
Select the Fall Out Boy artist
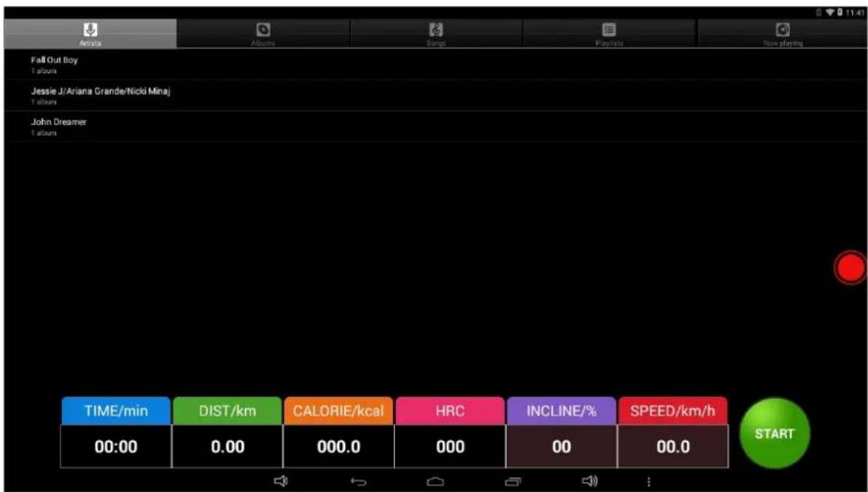436,64
